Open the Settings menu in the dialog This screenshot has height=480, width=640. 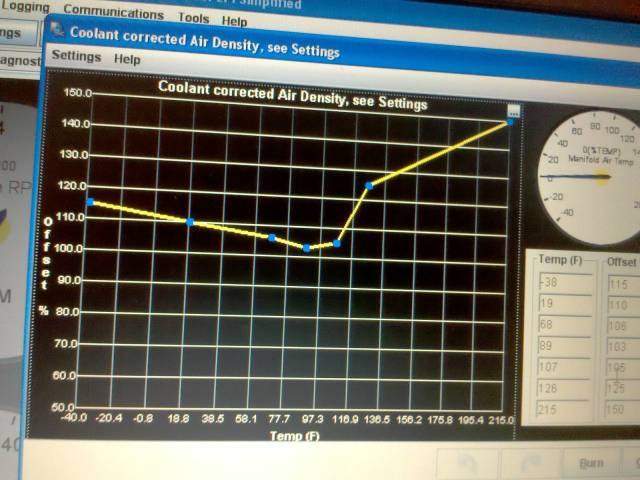tap(76, 56)
